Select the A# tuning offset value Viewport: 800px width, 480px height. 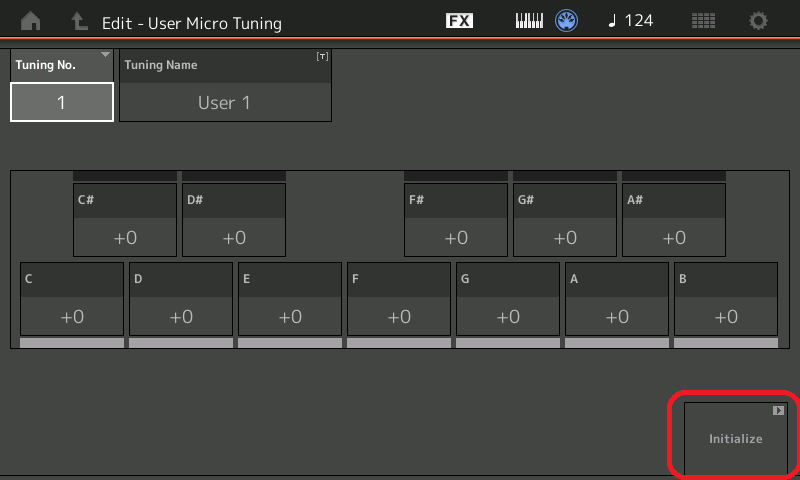point(674,237)
